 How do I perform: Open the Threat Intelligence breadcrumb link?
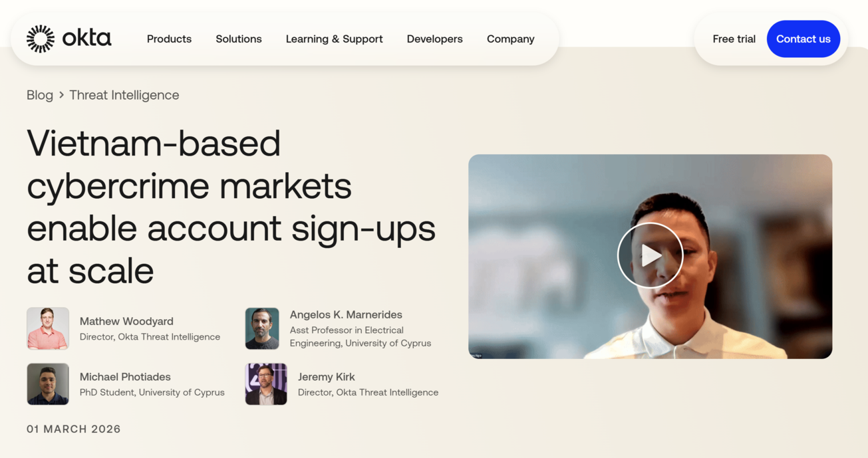pyautogui.click(x=124, y=95)
